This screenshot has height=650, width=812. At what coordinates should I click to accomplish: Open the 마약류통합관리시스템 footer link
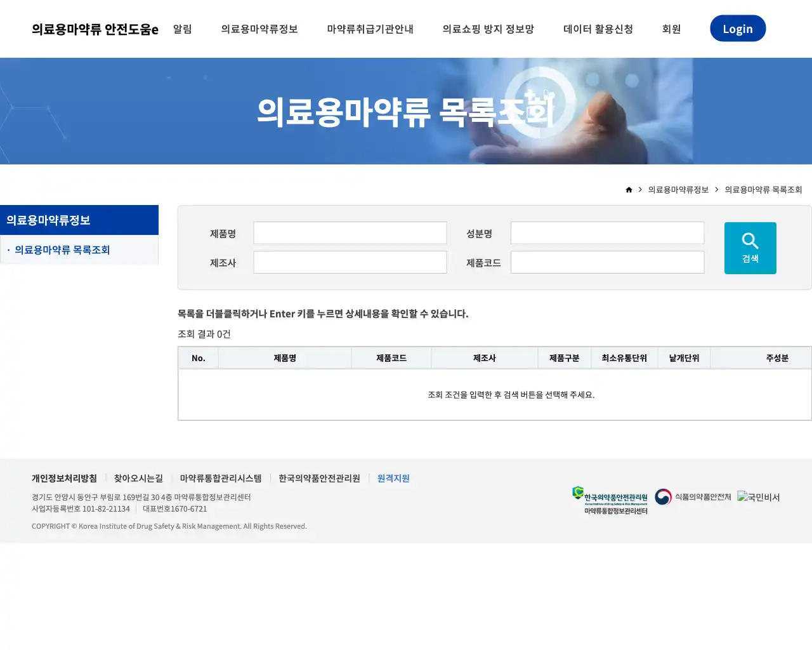(x=221, y=478)
